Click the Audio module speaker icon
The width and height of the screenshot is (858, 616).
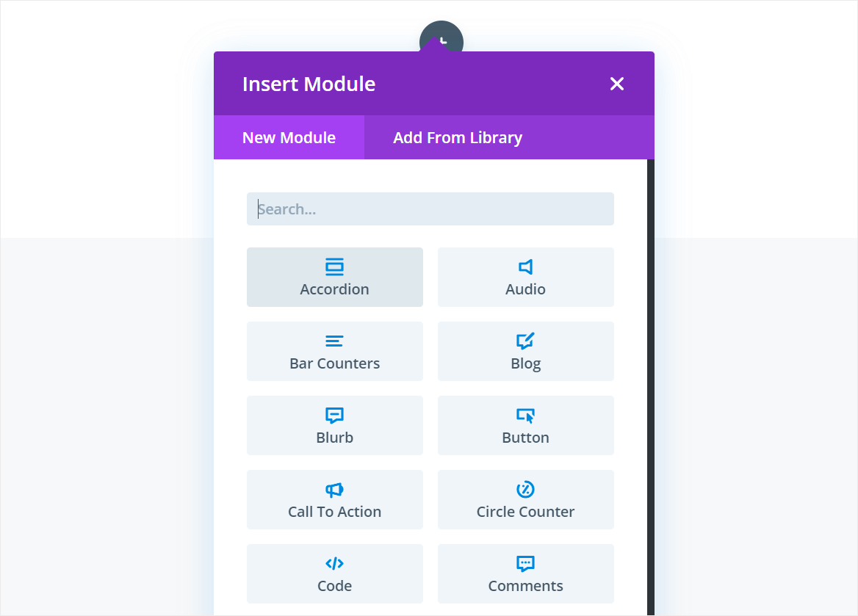(x=525, y=267)
